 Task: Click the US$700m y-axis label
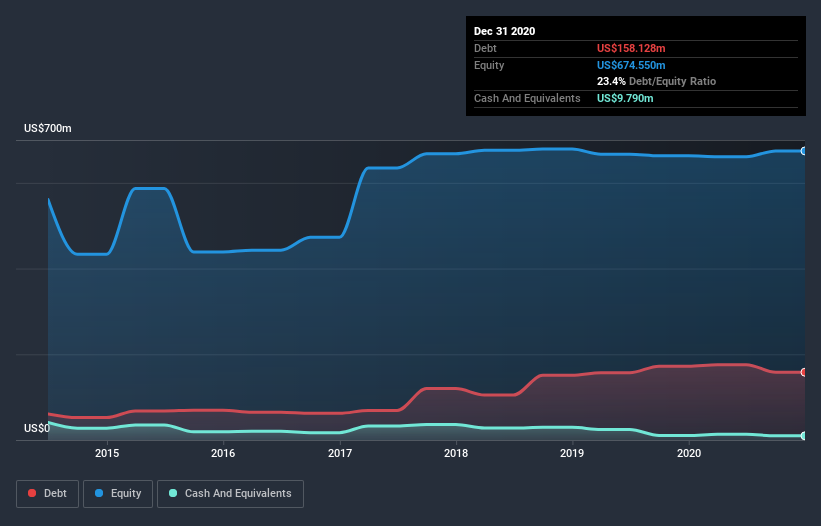(48, 128)
